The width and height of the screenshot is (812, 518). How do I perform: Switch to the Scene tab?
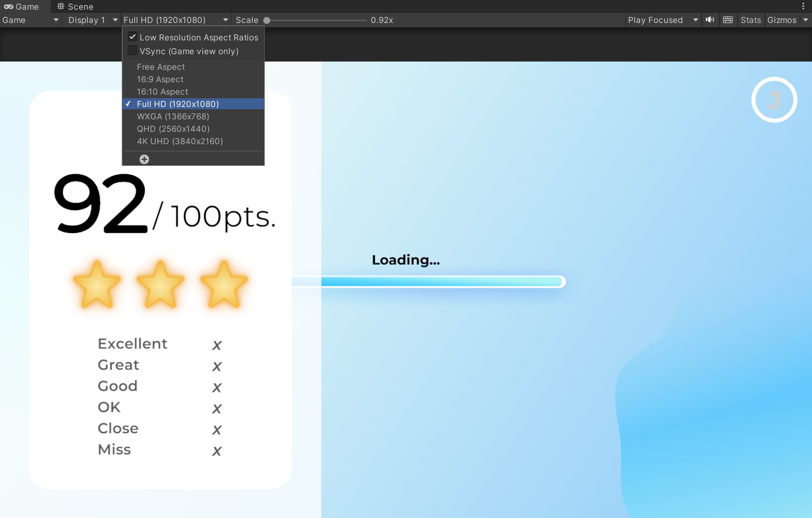(75, 6)
